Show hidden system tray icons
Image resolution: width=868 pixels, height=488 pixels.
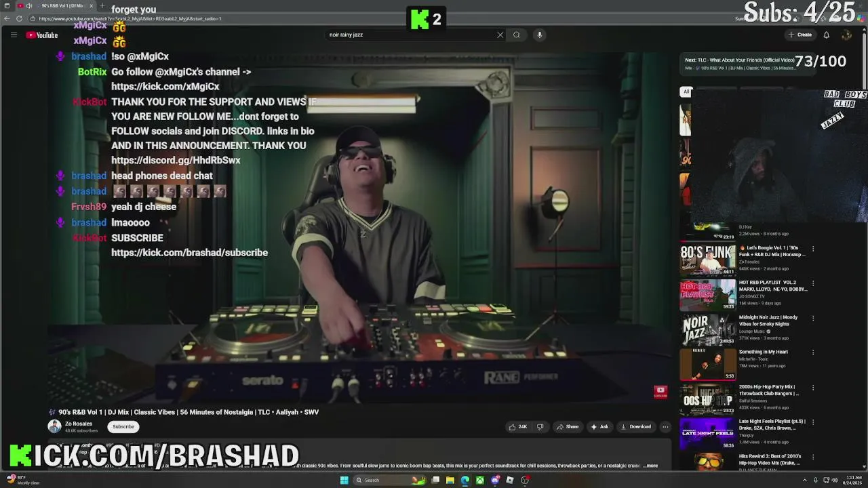click(x=805, y=480)
